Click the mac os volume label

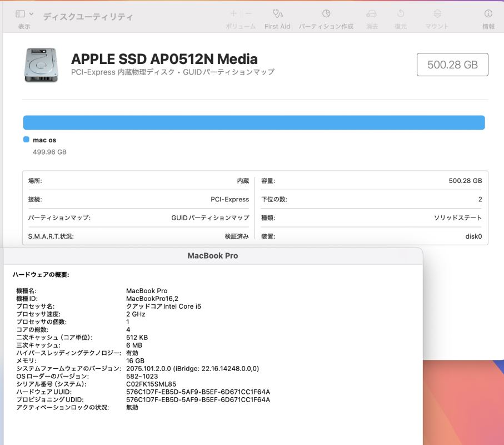pyautogui.click(x=44, y=140)
